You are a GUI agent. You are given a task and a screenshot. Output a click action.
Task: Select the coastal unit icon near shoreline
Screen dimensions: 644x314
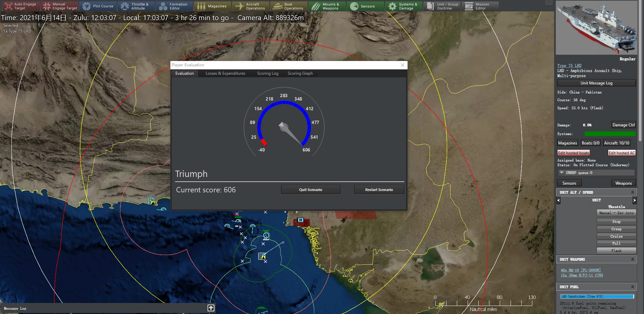coord(152,201)
